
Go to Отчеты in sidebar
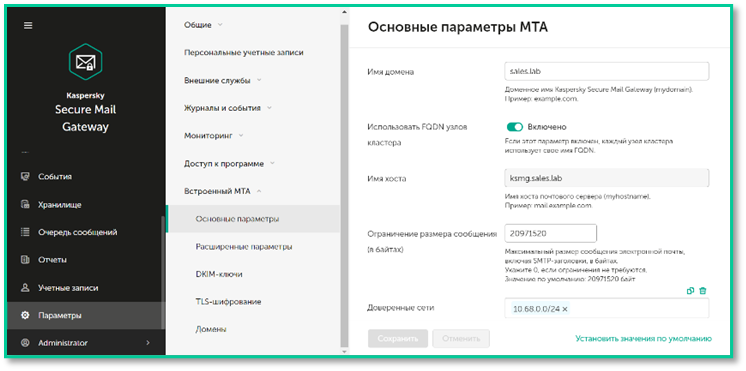(x=52, y=260)
